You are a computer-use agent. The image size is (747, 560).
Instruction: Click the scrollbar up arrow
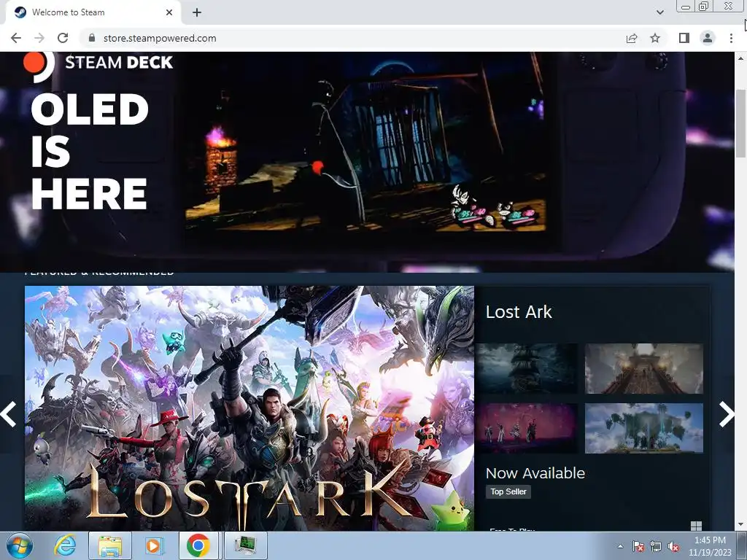740,58
